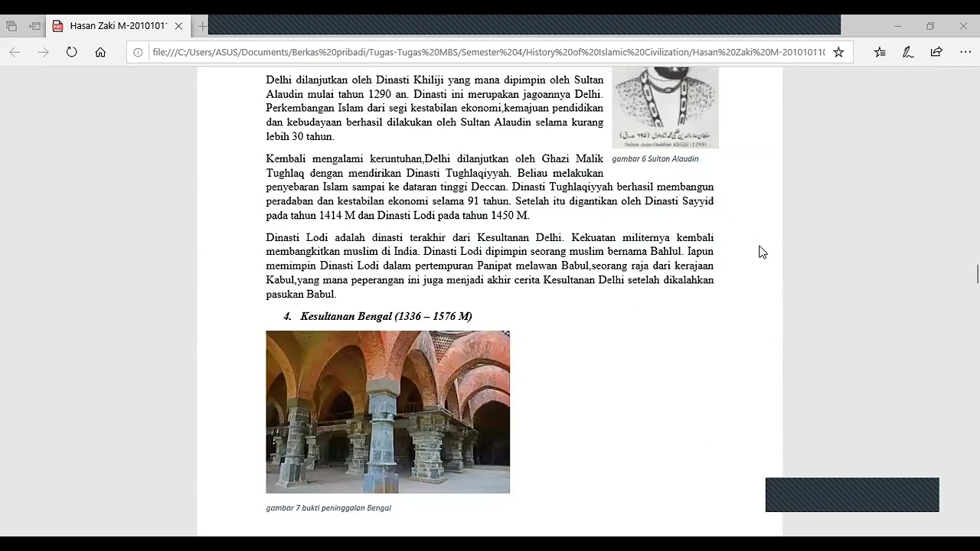Screen dimensions: 980x551
Task: Show site information icon in address bar
Action: click(x=138, y=52)
